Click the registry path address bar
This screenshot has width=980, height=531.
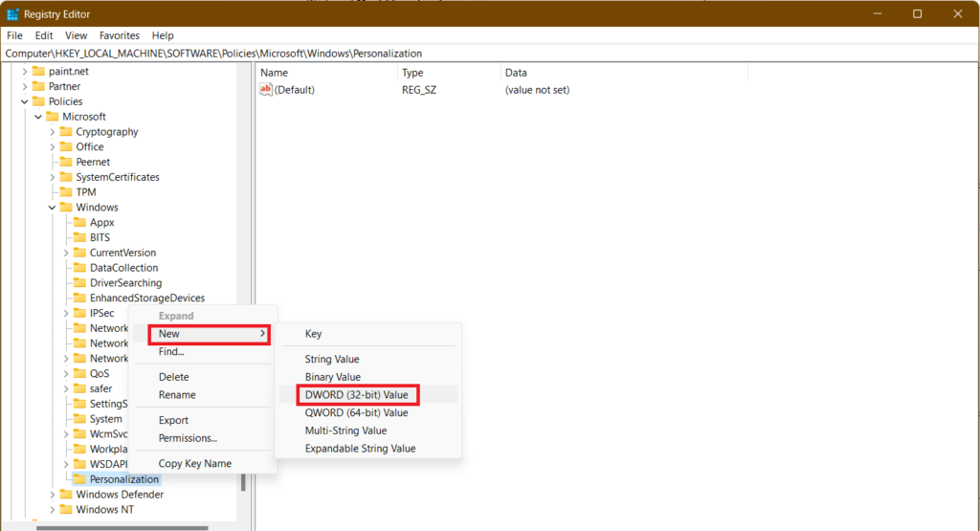pos(479,54)
